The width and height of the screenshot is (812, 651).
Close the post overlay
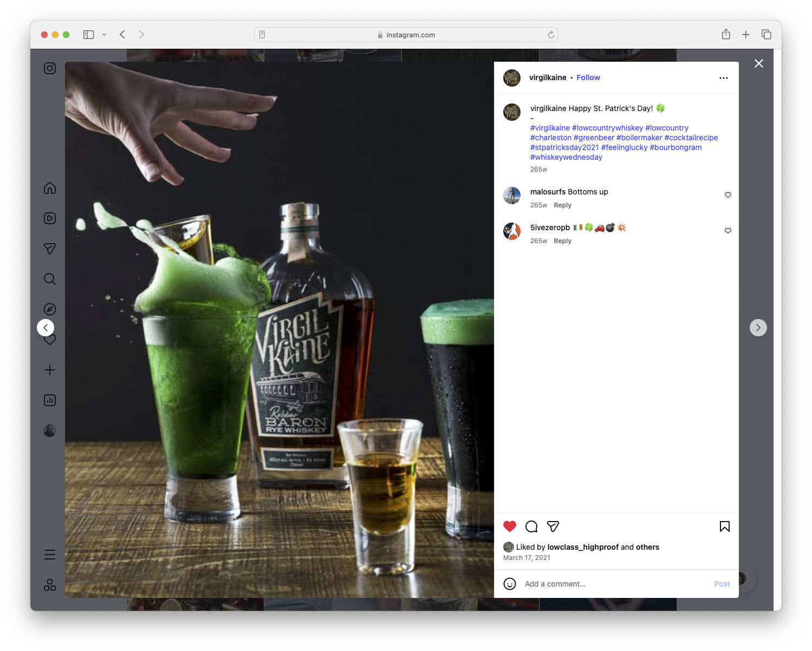click(x=759, y=63)
